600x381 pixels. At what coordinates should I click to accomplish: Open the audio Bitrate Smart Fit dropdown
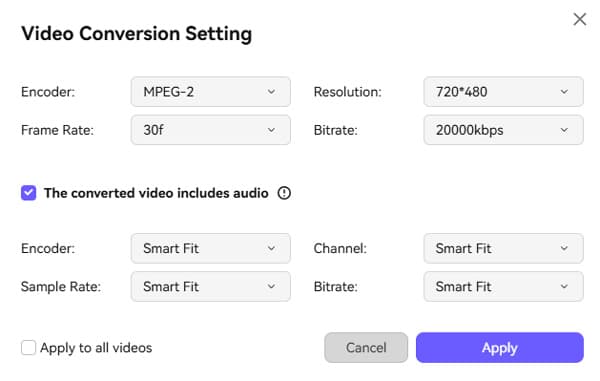tap(504, 287)
